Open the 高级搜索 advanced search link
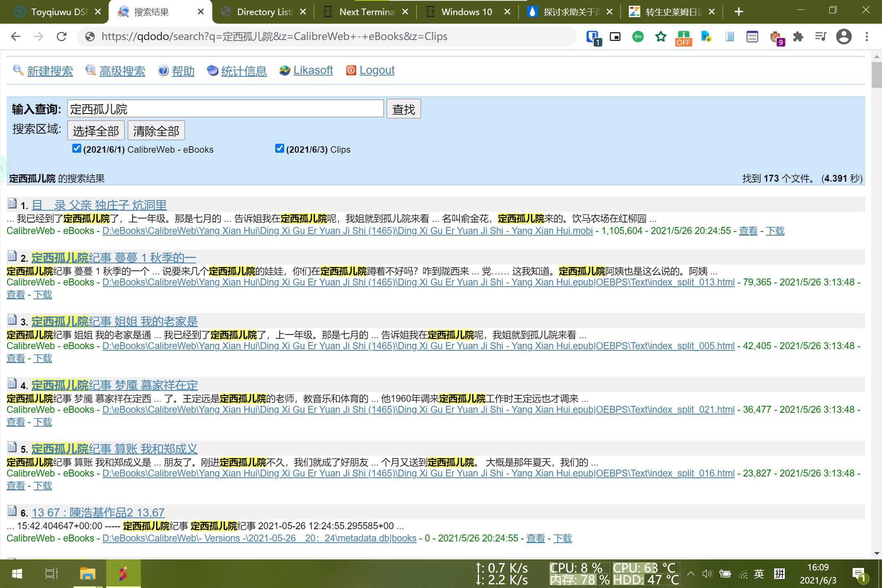Screen dimensions: 882x588 coord(122,71)
